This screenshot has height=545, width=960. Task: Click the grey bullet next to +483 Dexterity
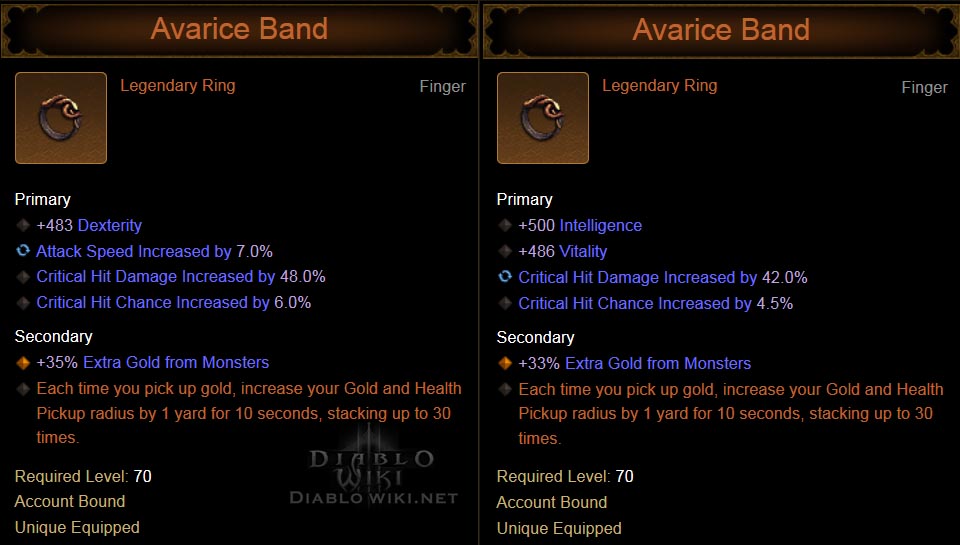tap(23, 225)
